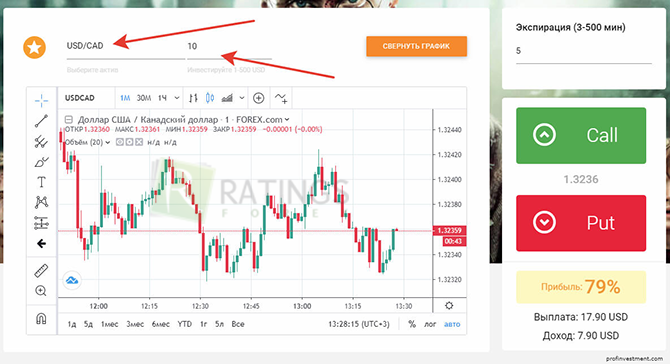Open the add indicators icon
The height and width of the screenshot is (364, 670).
[x=281, y=98]
